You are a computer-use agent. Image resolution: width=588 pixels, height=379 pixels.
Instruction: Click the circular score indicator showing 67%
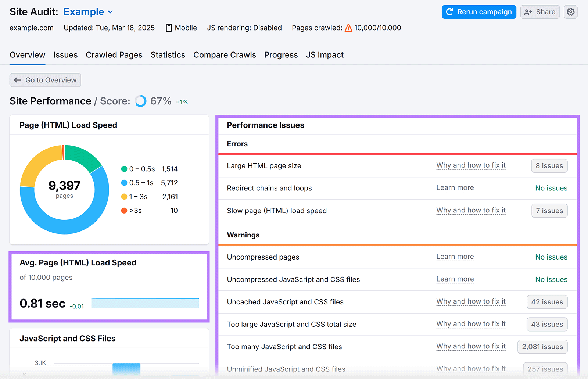coord(141,101)
